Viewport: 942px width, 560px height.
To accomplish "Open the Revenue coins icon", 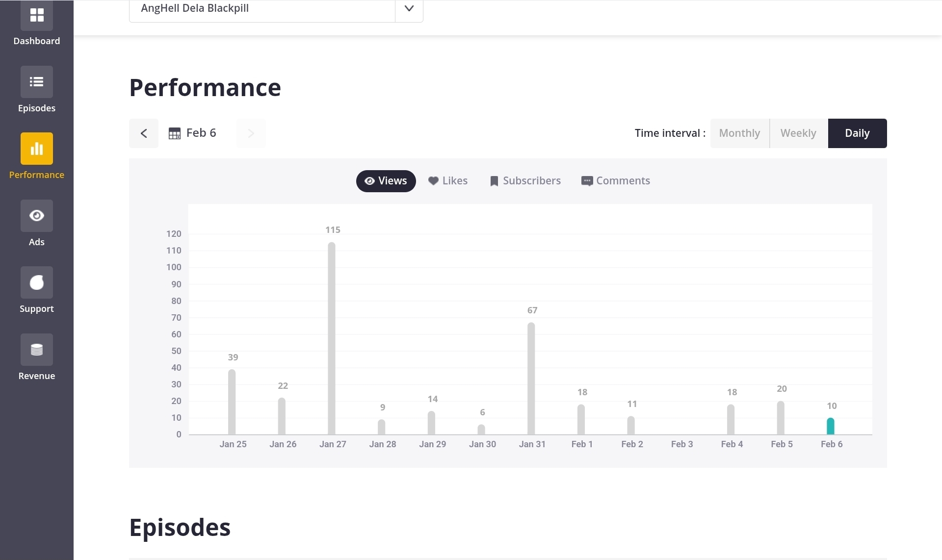I will 37,350.
